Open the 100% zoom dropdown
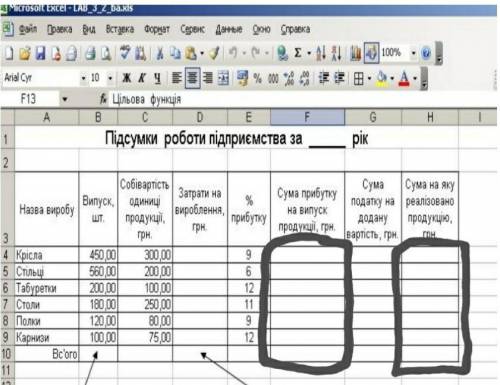500x385 pixels. pyautogui.click(x=413, y=53)
